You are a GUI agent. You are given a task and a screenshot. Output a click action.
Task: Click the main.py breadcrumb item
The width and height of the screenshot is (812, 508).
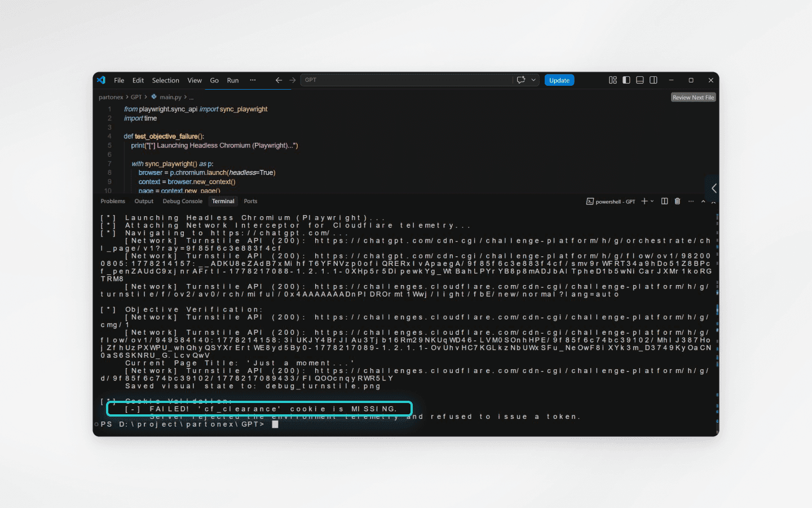click(170, 97)
